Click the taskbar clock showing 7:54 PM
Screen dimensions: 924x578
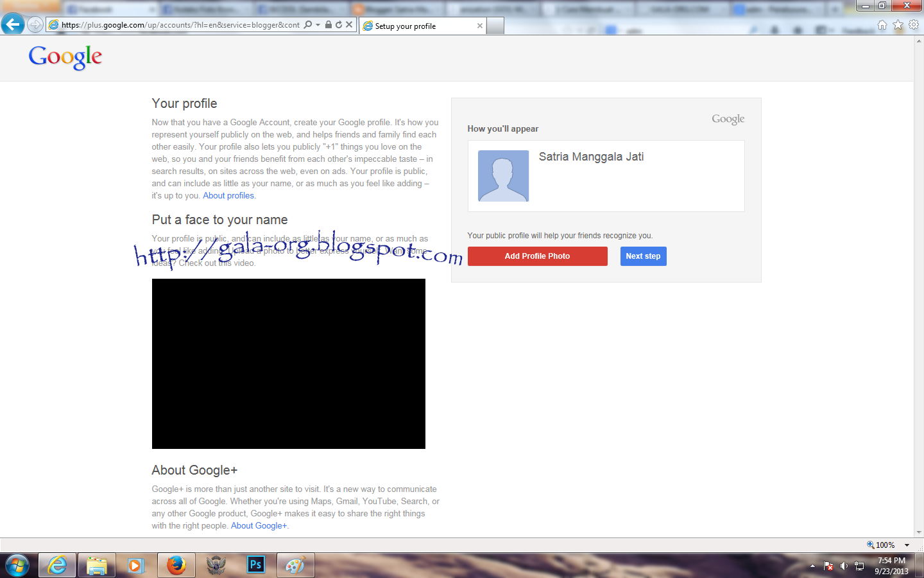click(x=891, y=566)
